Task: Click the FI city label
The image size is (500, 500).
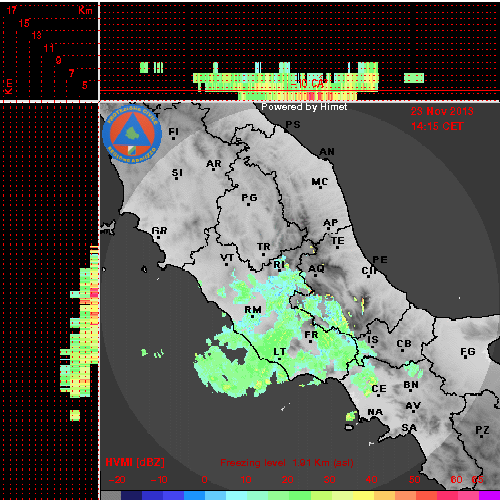Action: coord(173,132)
